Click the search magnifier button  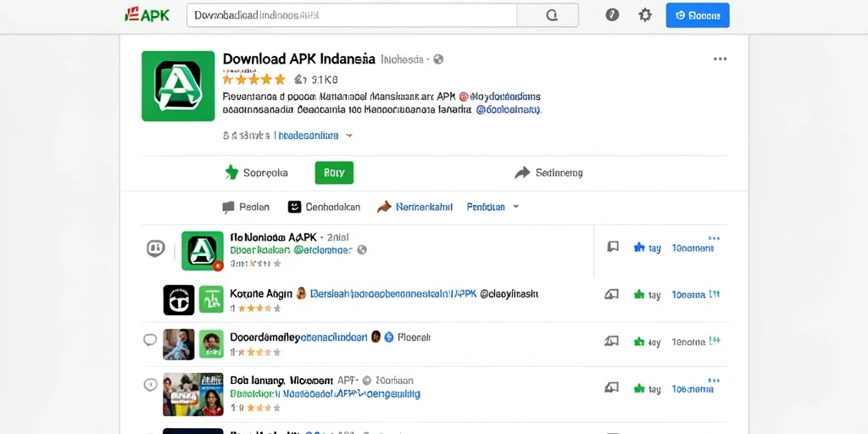[x=551, y=15]
